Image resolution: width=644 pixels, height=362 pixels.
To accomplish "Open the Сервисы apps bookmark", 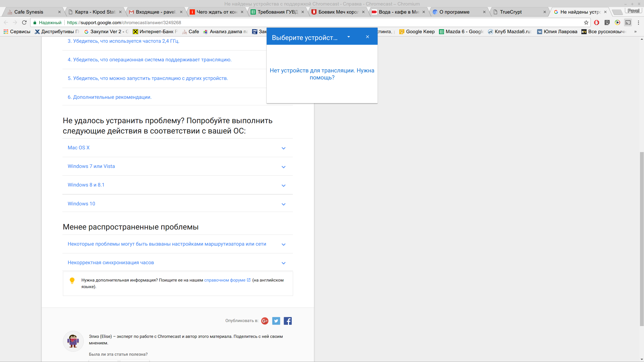I will pos(17,32).
